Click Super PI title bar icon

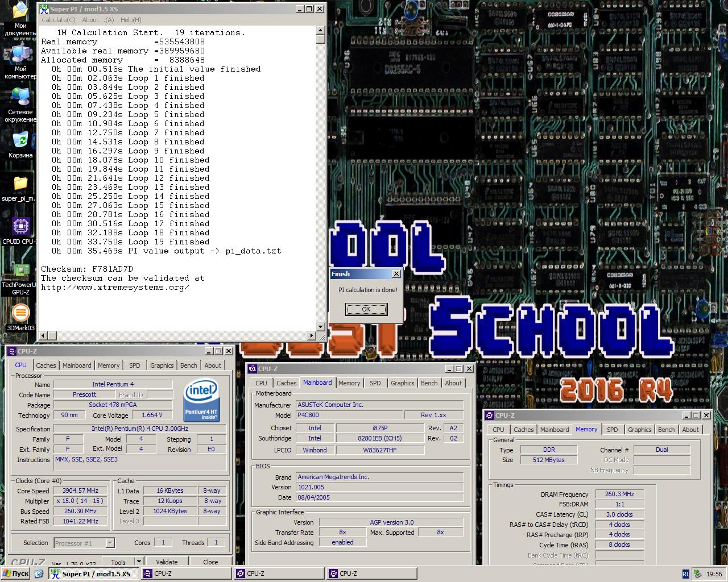click(x=44, y=9)
